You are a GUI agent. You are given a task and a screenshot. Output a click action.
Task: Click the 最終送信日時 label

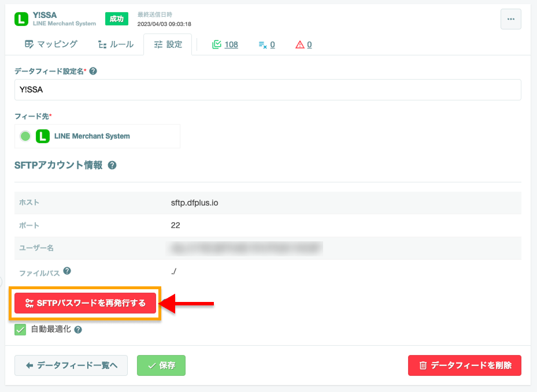click(155, 14)
